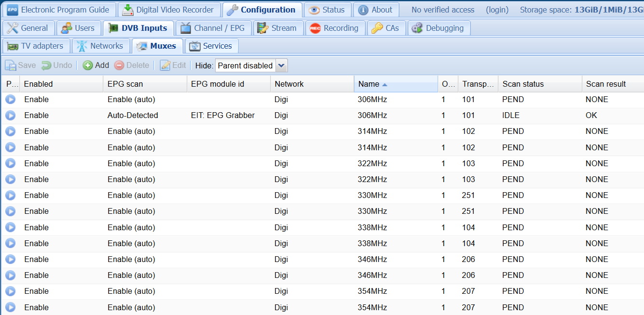Expand the Hide dropdown arrow
Image resolution: width=644 pixels, height=315 pixels.
[281, 66]
